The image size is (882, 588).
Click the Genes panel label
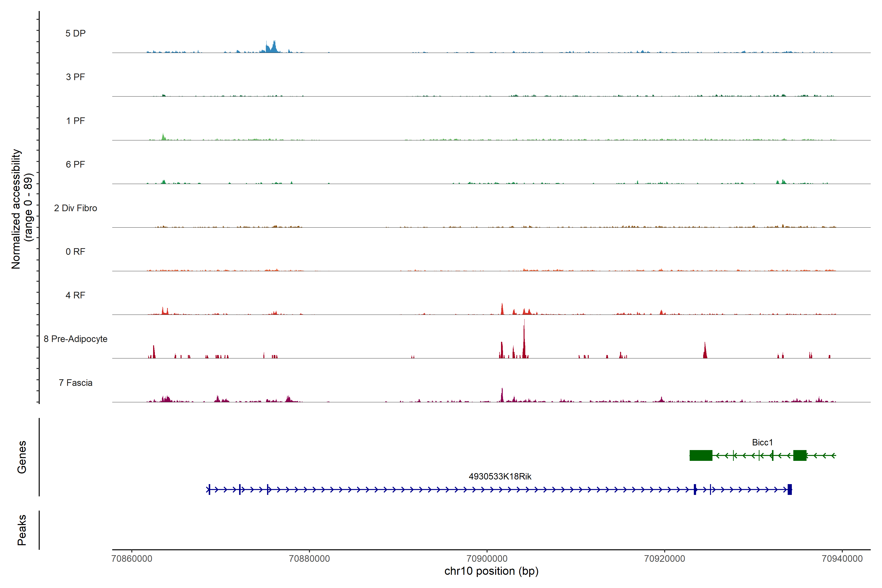pos(22,457)
